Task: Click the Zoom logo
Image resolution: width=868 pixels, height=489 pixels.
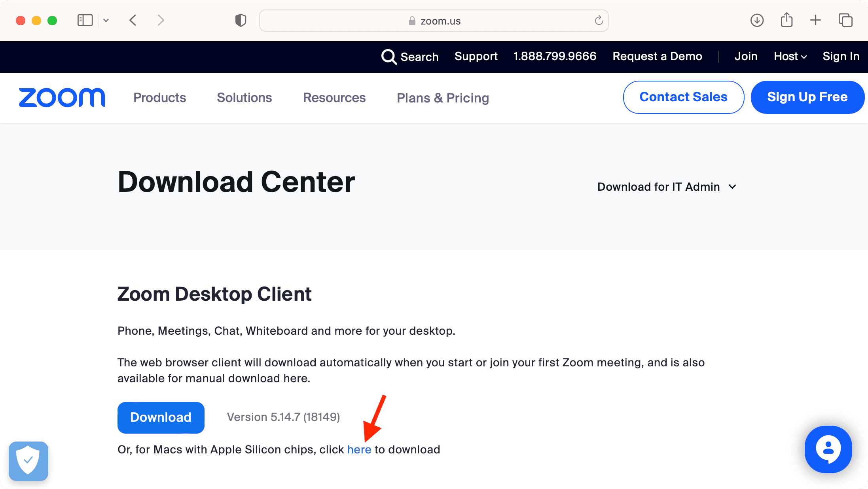Action: pos(62,98)
